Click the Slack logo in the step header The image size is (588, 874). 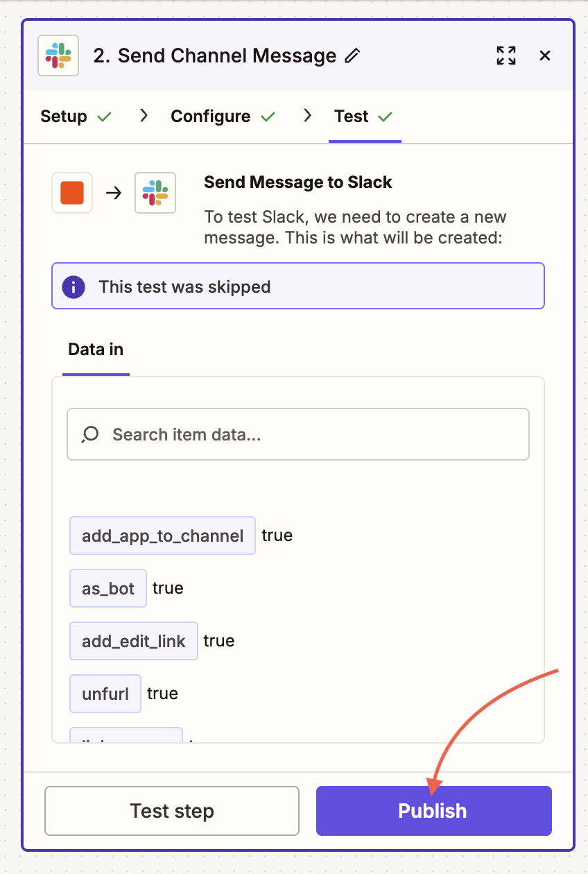point(58,55)
